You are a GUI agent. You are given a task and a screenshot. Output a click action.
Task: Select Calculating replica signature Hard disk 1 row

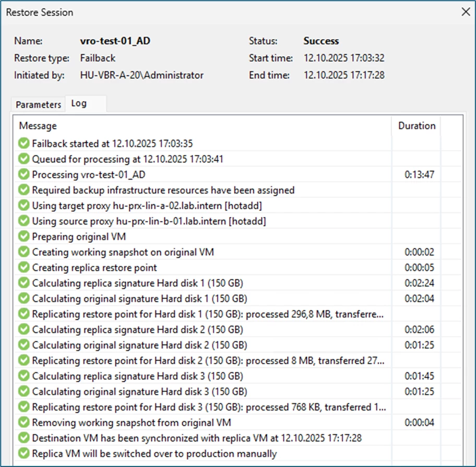point(137,283)
